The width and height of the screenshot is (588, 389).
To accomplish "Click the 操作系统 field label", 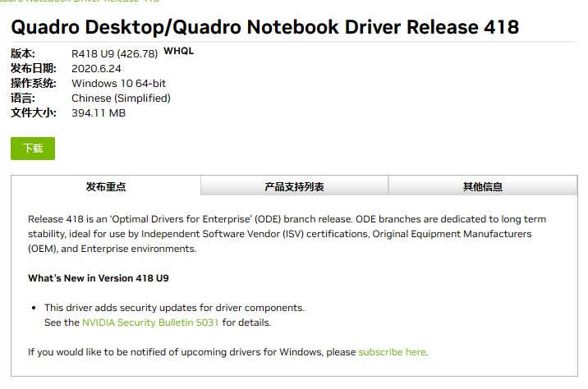I will coord(33,84).
